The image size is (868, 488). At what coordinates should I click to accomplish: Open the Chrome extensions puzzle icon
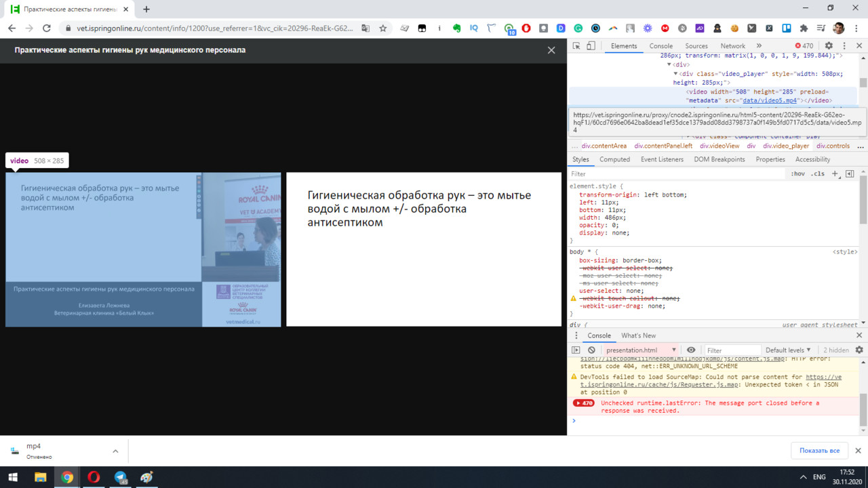pyautogui.click(x=804, y=28)
